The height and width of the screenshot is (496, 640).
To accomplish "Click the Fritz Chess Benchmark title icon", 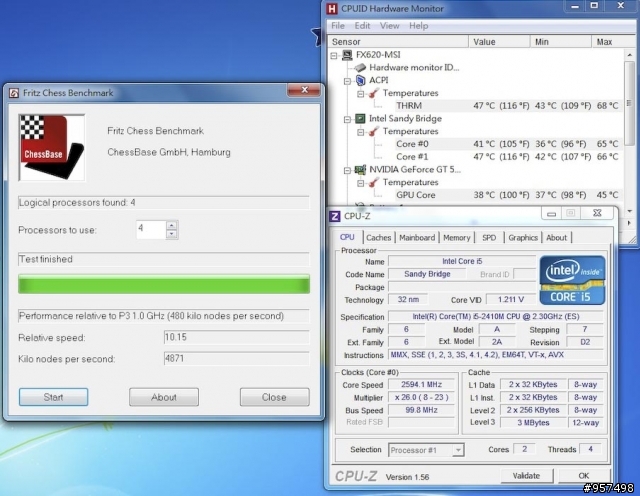I will pyautogui.click(x=14, y=93).
